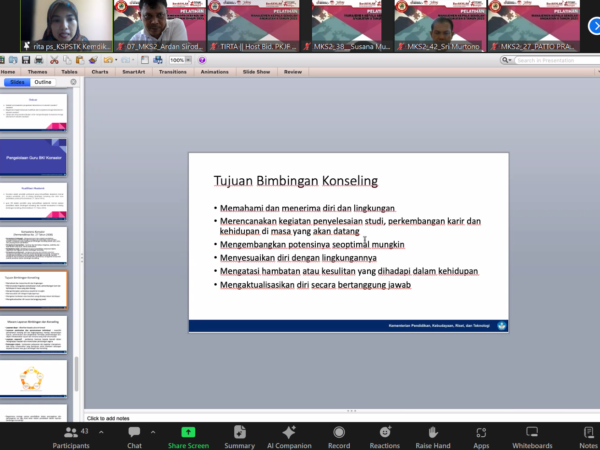Open the meeting Summary

coord(239,437)
